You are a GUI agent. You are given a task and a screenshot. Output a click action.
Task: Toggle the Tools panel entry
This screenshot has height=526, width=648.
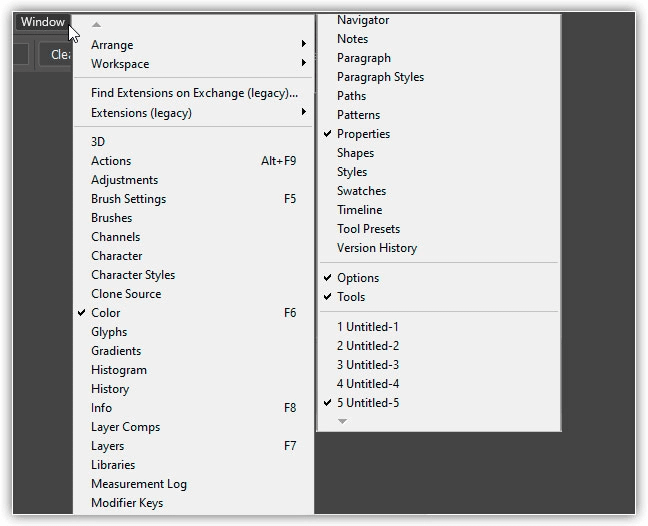(x=439, y=297)
